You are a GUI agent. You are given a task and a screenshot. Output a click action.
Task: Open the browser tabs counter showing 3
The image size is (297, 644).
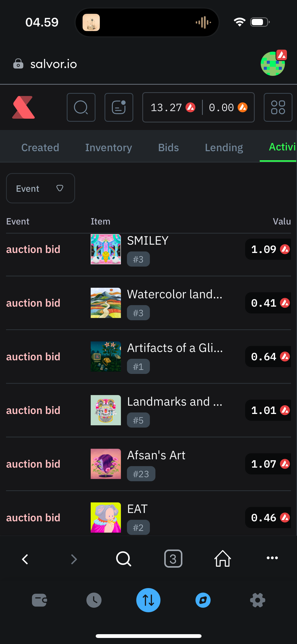point(173,559)
